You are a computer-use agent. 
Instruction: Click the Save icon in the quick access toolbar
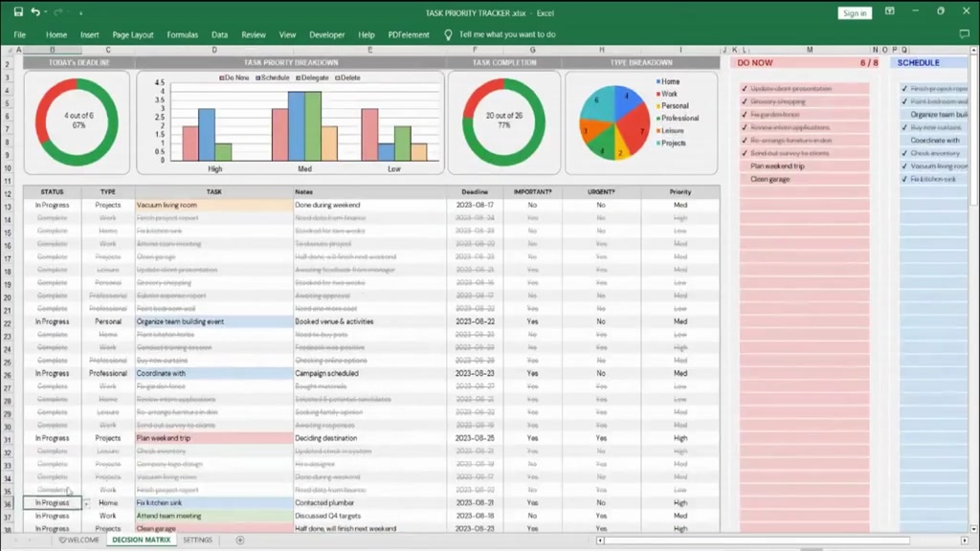pyautogui.click(x=18, y=11)
